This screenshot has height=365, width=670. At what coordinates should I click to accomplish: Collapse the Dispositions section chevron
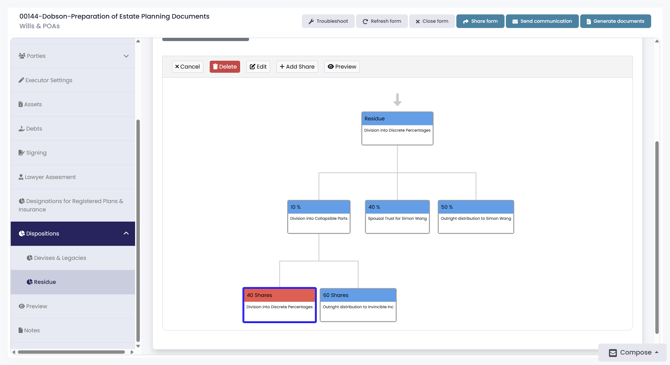(126, 233)
